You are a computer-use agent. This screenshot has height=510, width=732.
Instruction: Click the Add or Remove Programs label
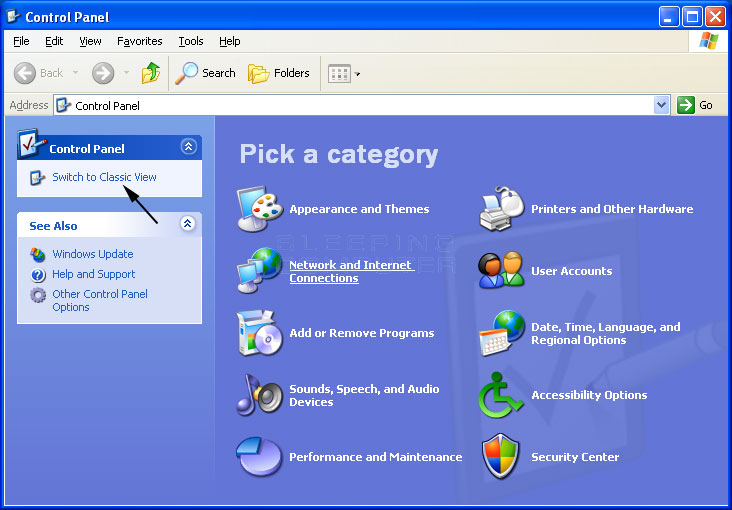pos(362,333)
